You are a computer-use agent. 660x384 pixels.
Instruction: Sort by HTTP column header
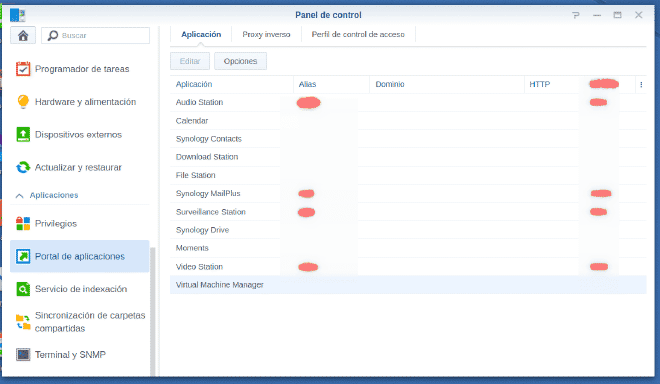coord(539,84)
